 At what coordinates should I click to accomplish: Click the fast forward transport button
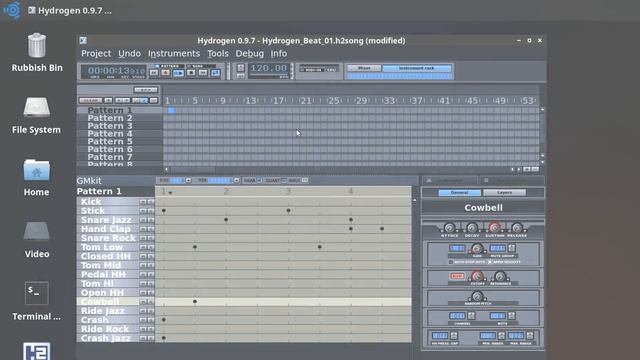203,73
